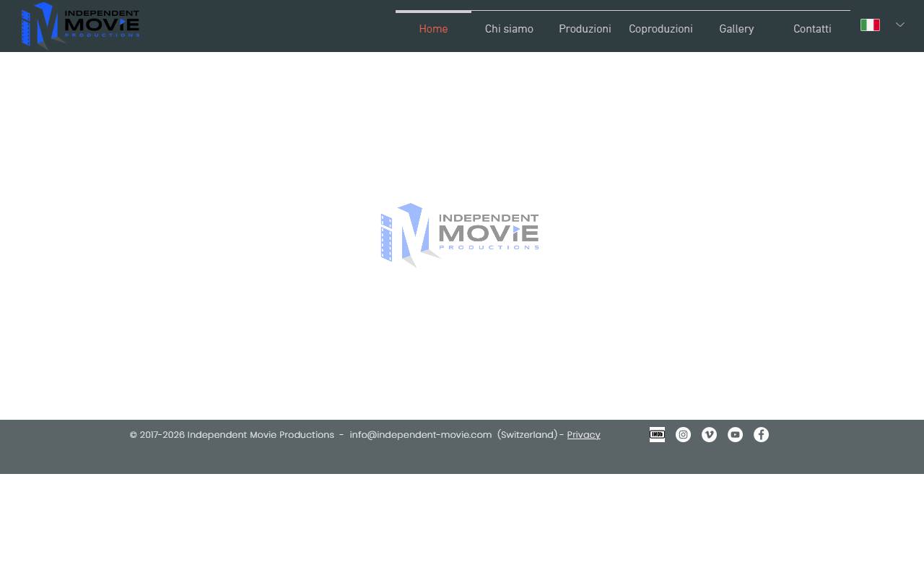Click the center Independent Movie Productions logo
This screenshot has width=924, height=578.
pyautogui.click(x=460, y=236)
